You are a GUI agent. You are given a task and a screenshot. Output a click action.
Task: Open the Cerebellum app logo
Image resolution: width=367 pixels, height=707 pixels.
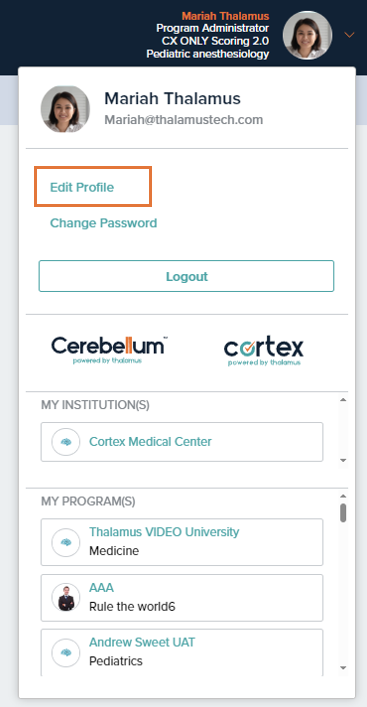(107, 350)
